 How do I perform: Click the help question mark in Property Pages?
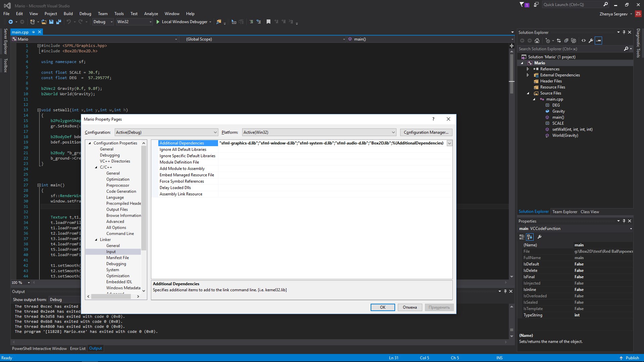[433, 119]
